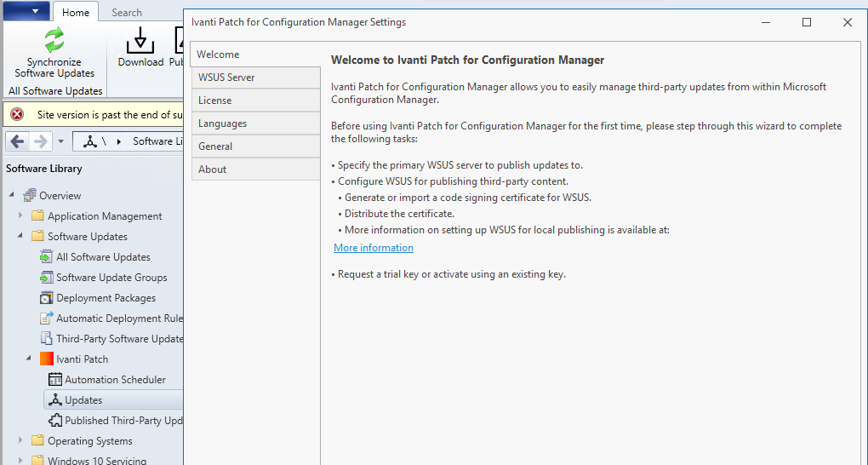Click Synchronize Software Updates icon

click(54, 40)
